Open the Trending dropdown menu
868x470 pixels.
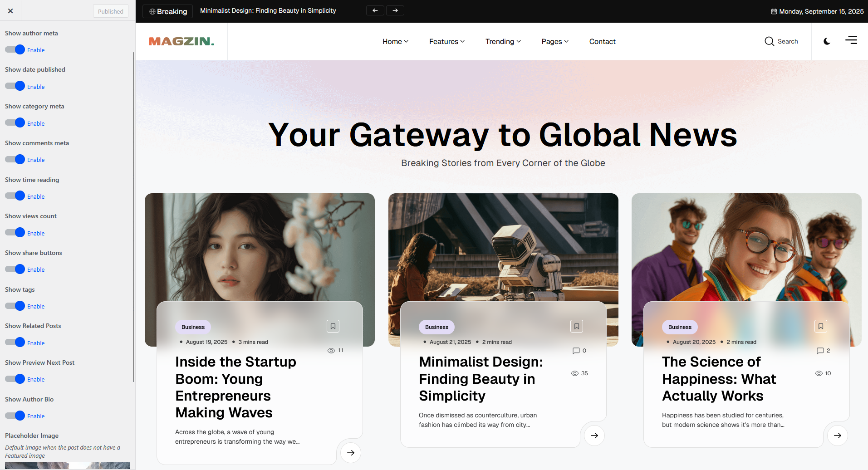tap(503, 41)
